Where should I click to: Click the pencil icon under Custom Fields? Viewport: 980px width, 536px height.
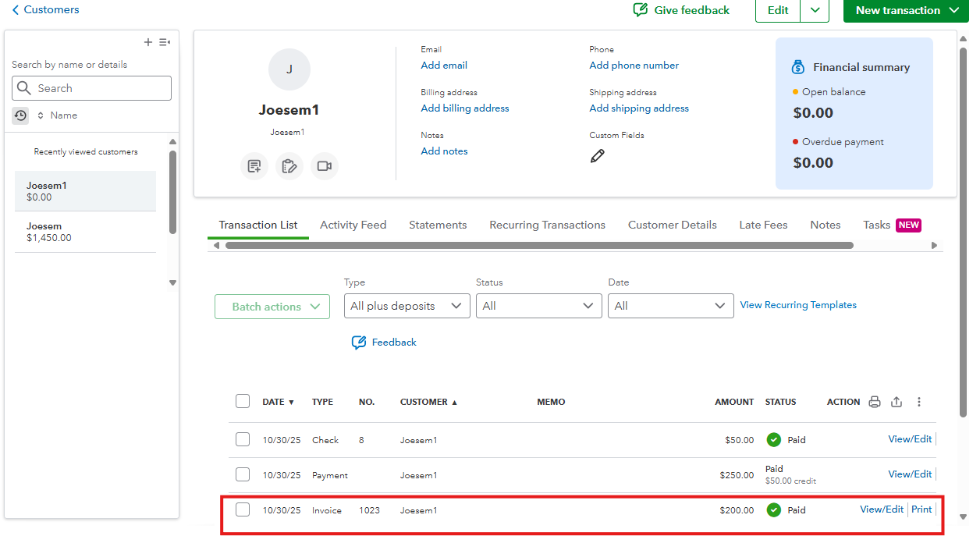pyautogui.click(x=597, y=156)
